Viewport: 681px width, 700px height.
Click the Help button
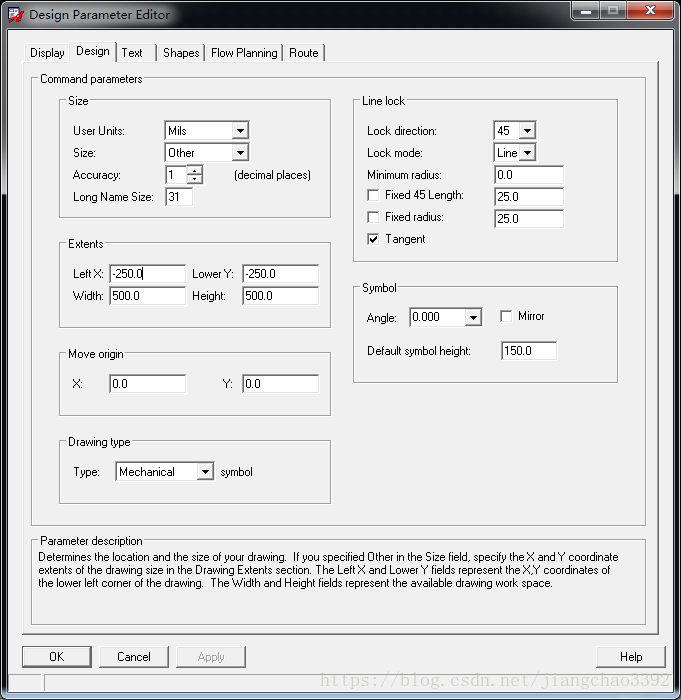(x=631, y=657)
